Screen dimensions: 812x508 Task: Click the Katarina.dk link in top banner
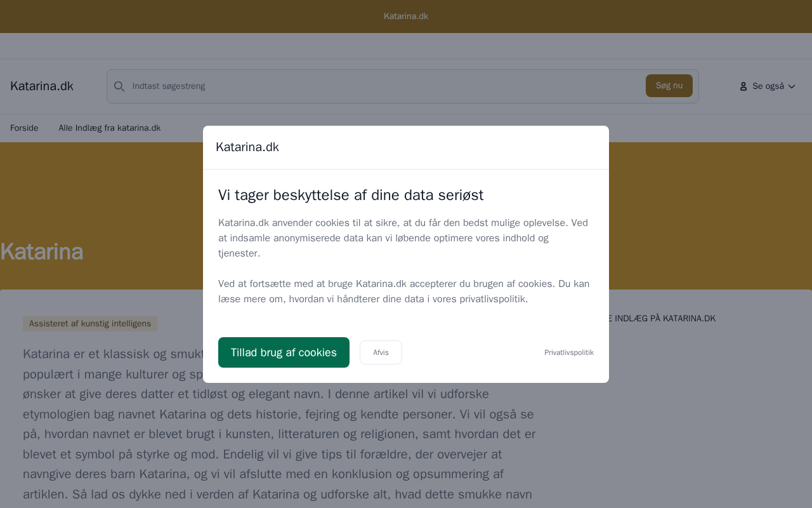point(406,17)
